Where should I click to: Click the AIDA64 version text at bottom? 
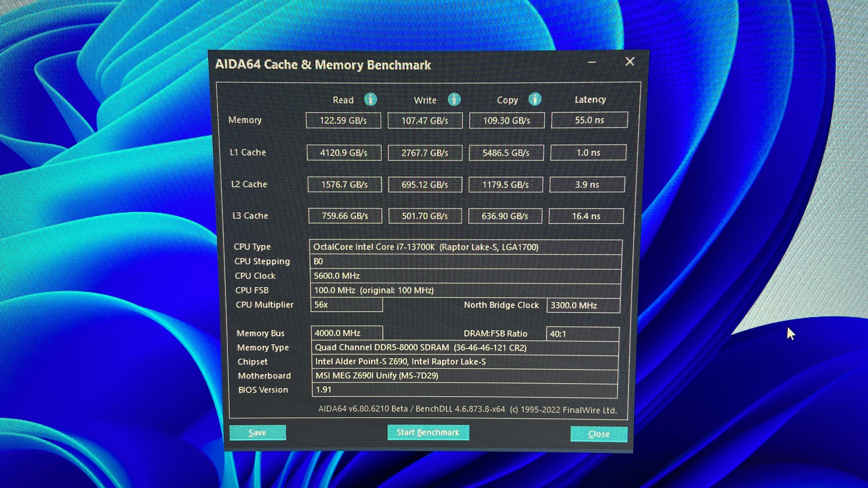468,410
